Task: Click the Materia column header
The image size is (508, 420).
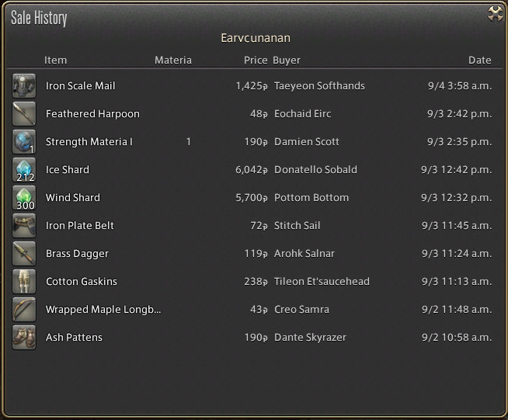Action: (x=172, y=60)
